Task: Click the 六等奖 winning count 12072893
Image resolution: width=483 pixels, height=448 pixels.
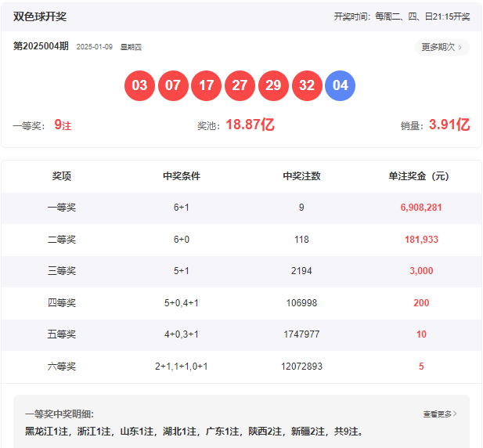Action: 301,366
